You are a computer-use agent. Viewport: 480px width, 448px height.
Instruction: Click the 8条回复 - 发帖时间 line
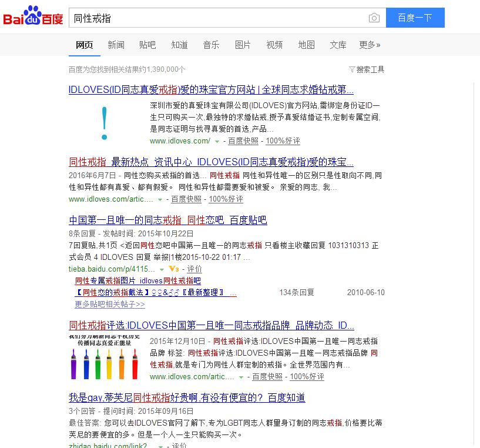[131, 233]
